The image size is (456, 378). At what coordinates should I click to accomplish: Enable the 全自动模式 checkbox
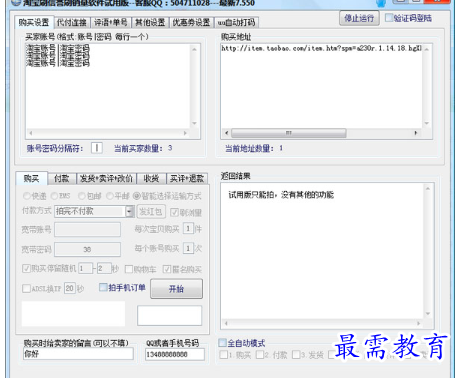point(222,343)
